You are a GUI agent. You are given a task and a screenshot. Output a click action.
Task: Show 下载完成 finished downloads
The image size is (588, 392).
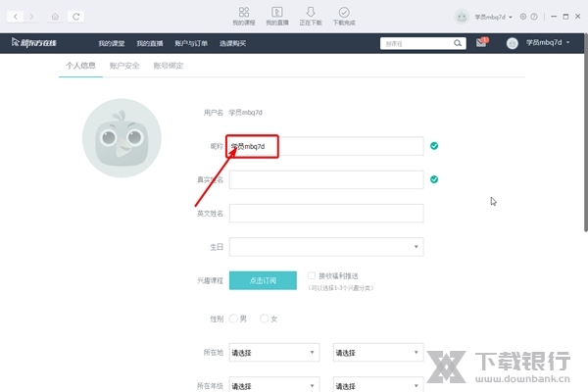[344, 16]
